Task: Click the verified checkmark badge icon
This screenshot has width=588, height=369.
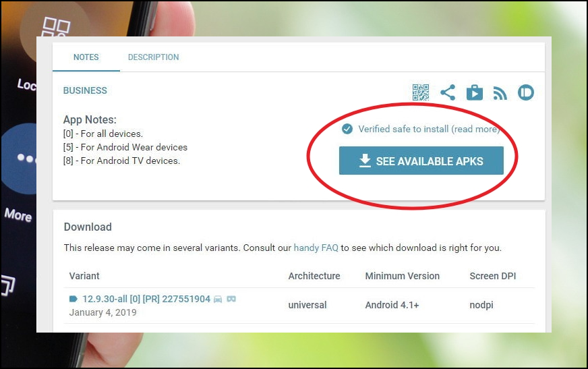Action: (x=347, y=129)
